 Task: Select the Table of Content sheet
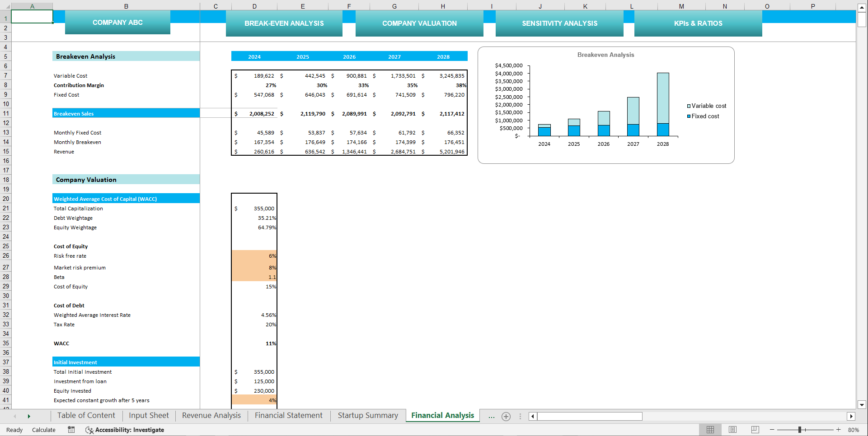coord(86,415)
